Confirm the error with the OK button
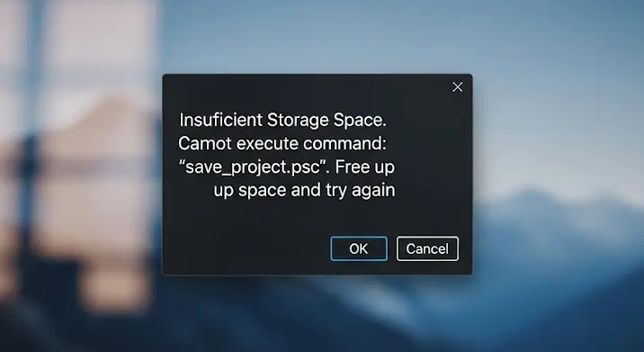Viewport: 644px width, 352px height. [359, 248]
